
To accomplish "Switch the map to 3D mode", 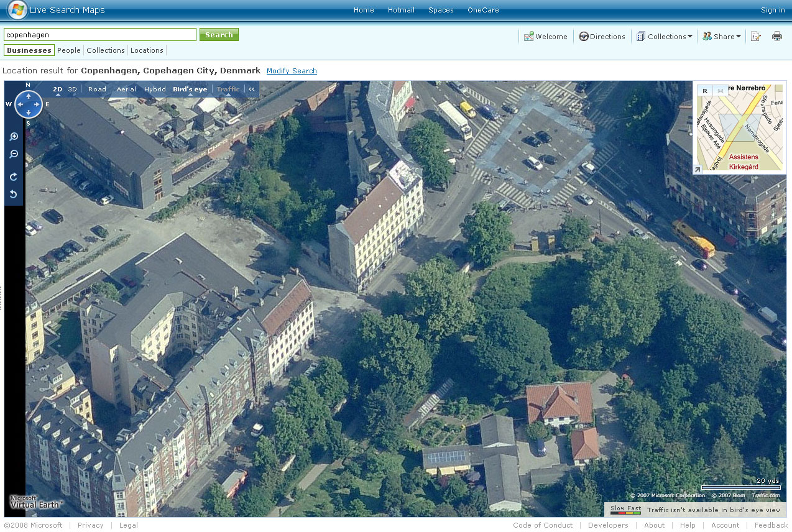I will pos(72,89).
